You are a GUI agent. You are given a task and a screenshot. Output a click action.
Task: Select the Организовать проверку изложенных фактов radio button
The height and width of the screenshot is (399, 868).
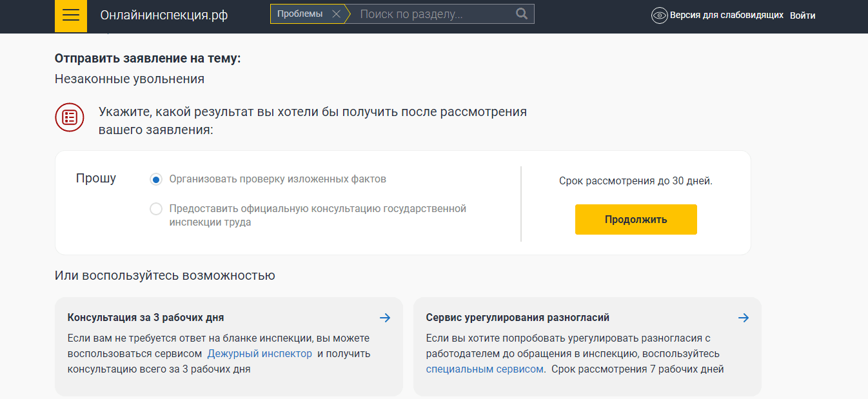155,179
